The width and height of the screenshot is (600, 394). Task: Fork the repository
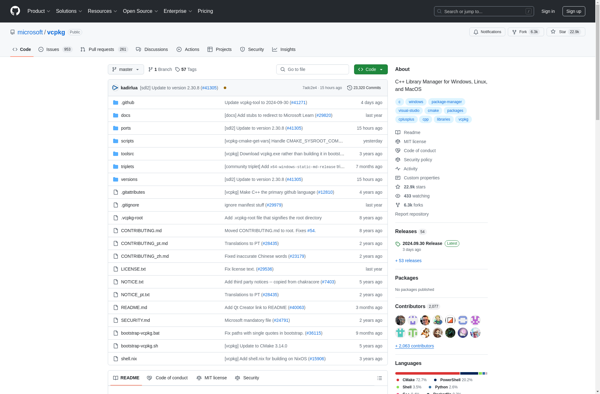click(526, 32)
